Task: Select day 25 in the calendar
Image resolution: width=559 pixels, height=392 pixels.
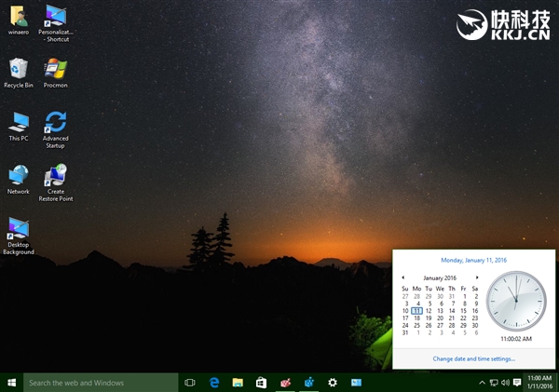Action: (416, 325)
